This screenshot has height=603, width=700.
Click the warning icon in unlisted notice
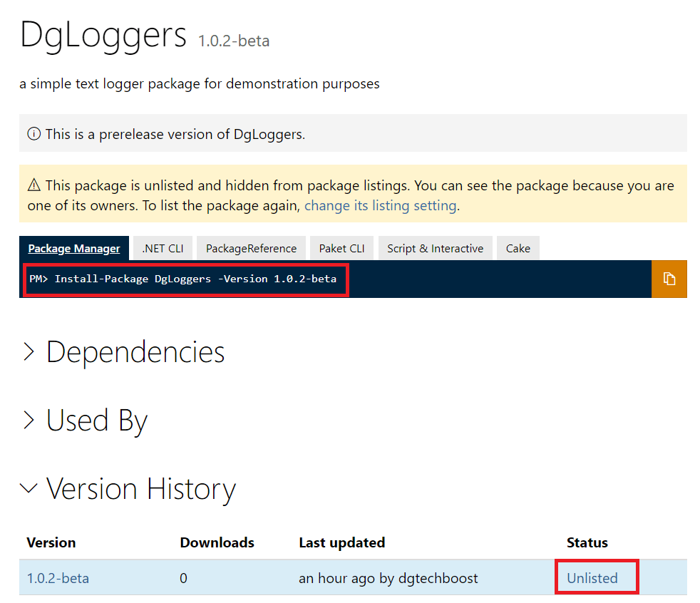point(34,185)
